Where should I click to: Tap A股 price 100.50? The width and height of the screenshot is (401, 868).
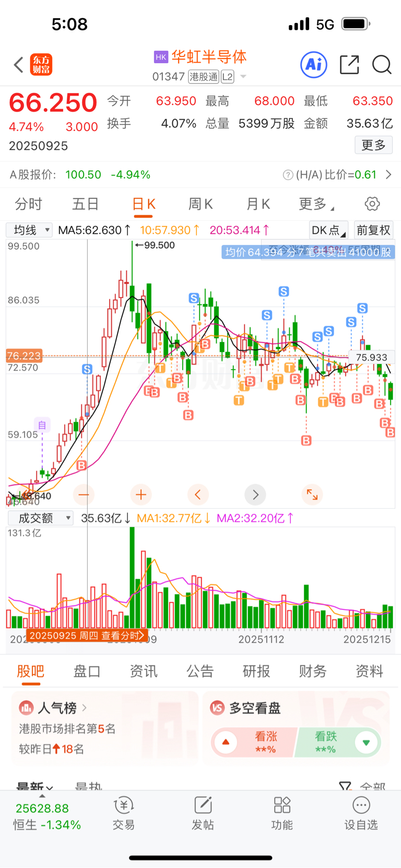[x=83, y=174]
